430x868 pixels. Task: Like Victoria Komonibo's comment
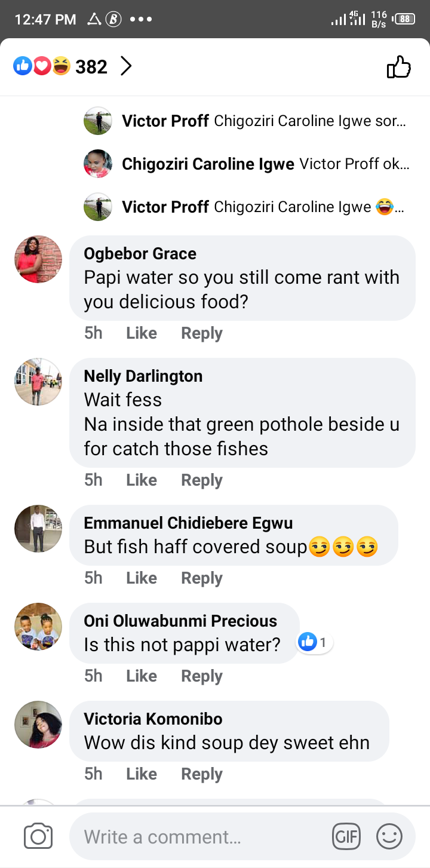pos(142,774)
